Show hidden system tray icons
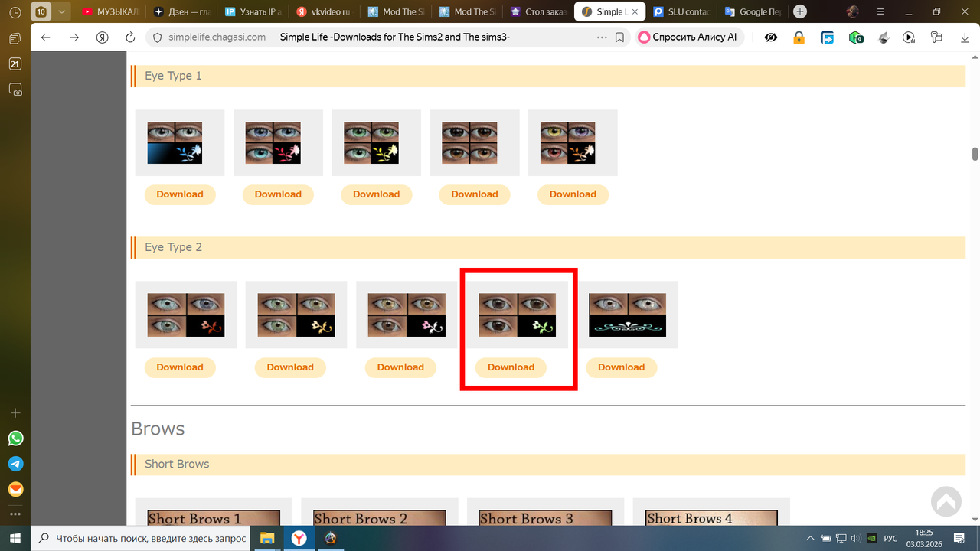The image size is (980, 551). click(811, 538)
